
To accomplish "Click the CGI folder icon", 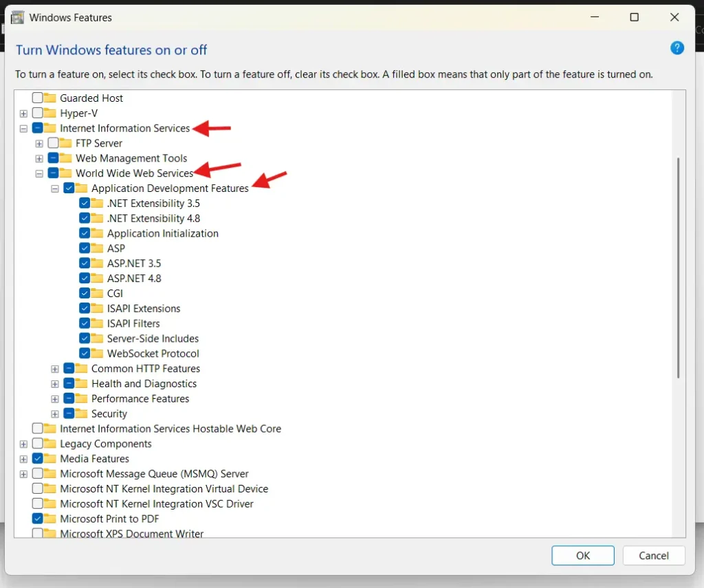I will tap(97, 294).
